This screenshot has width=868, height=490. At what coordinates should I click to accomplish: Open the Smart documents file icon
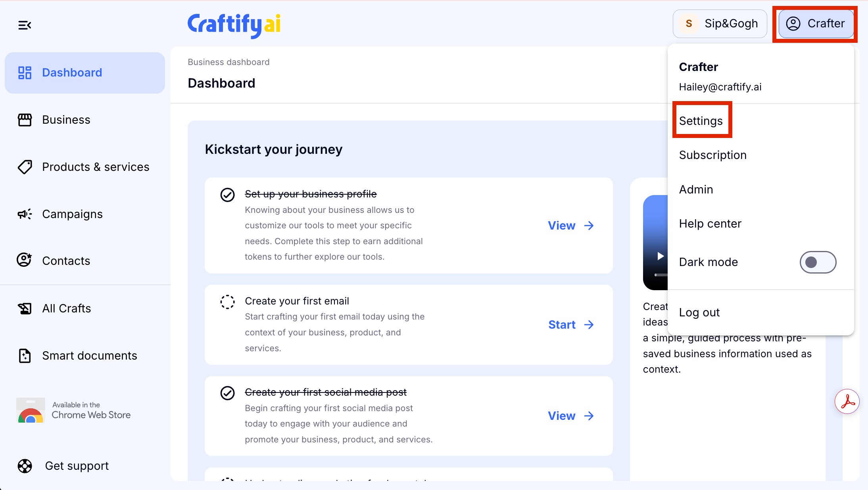25,356
